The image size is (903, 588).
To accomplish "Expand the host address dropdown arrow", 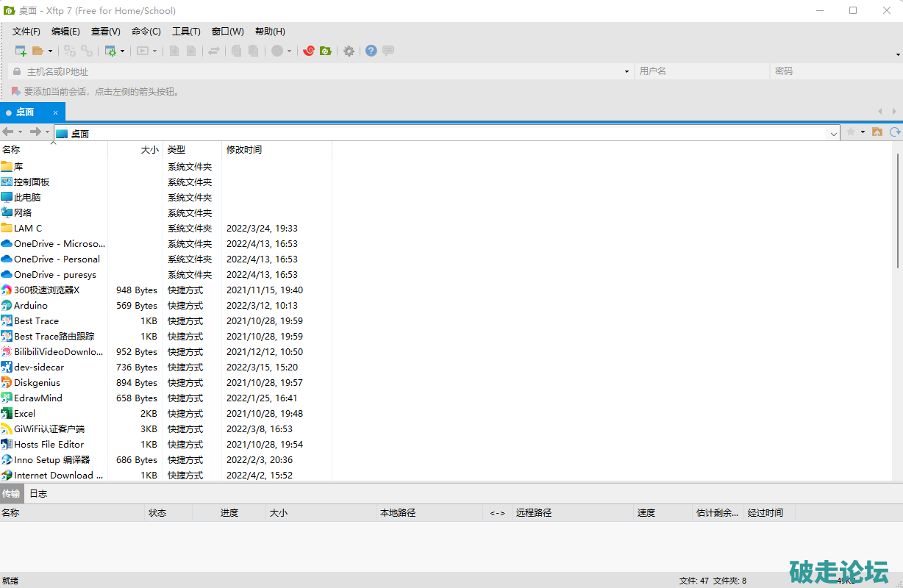I will [627, 72].
